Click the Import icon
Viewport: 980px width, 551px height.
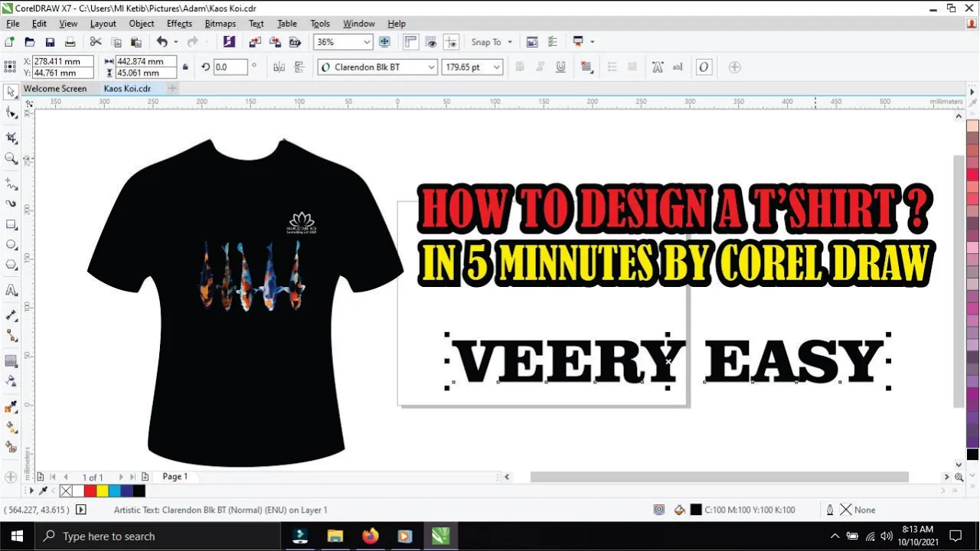(x=255, y=42)
